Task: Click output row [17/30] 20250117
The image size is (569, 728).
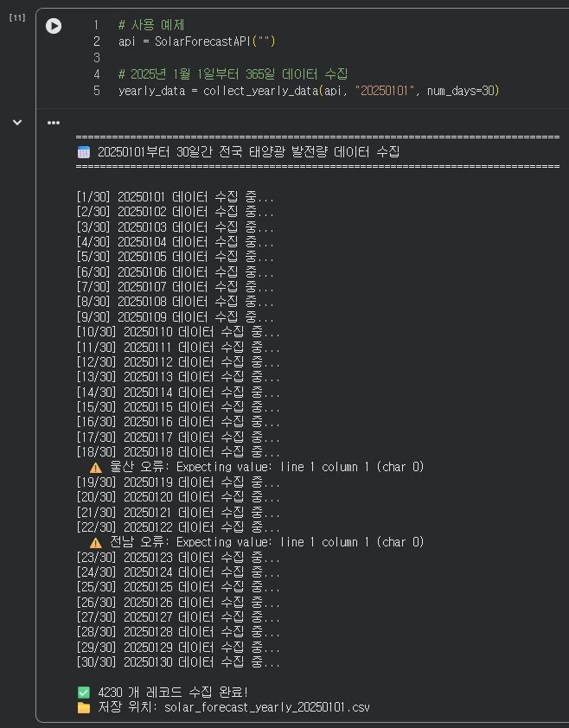Action: pos(178,437)
